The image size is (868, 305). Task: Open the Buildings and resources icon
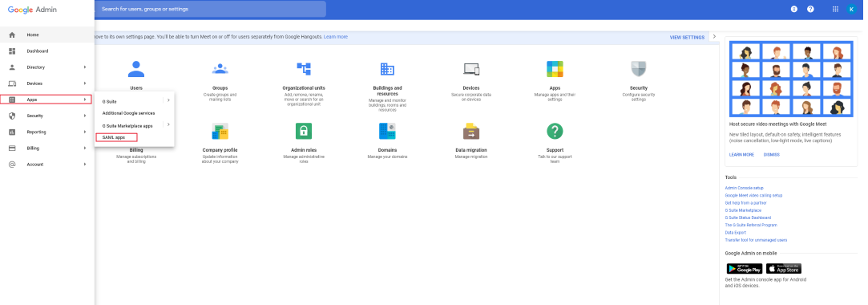(x=387, y=69)
